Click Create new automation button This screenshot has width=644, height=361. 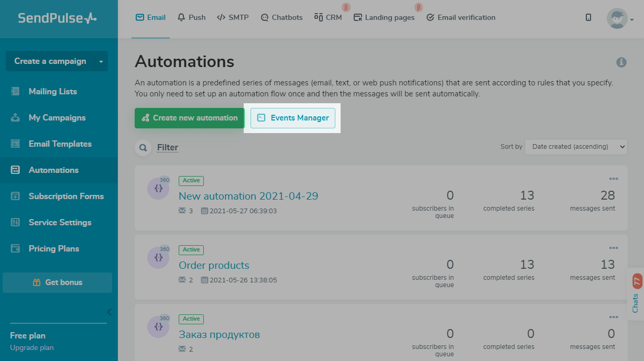click(x=190, y=118)
